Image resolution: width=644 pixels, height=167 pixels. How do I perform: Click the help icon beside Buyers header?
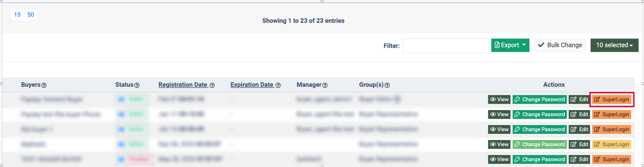pyautogui.click(x=44, y=85)
